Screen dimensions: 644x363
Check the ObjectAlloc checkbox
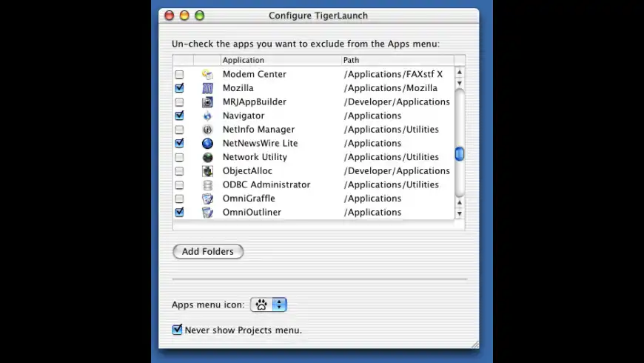tap(179, 171)
